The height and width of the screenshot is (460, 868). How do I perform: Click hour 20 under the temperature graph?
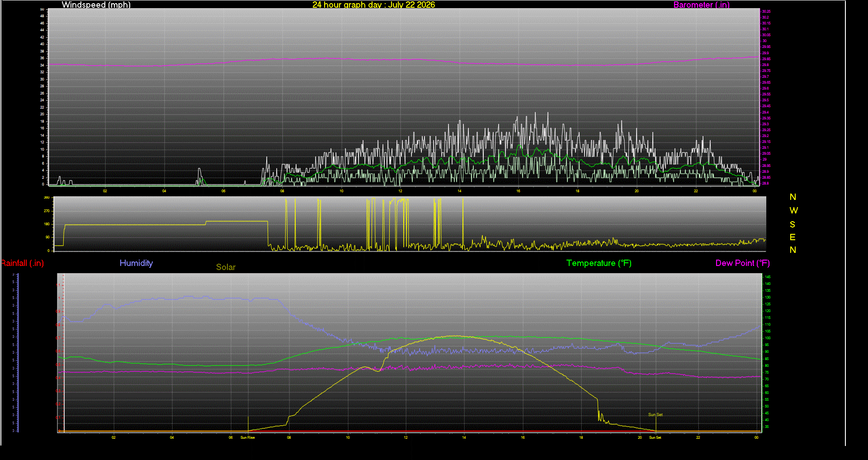click(x=640, y=437)
